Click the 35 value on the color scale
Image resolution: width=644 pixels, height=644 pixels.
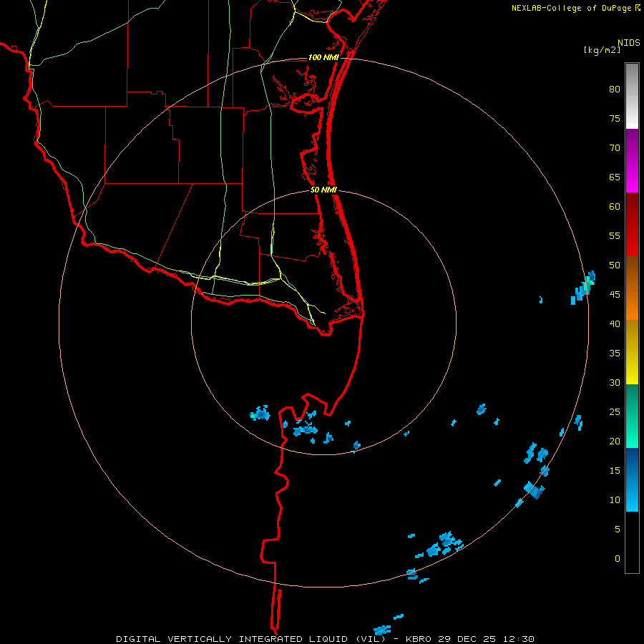click(x=615, y=353)
